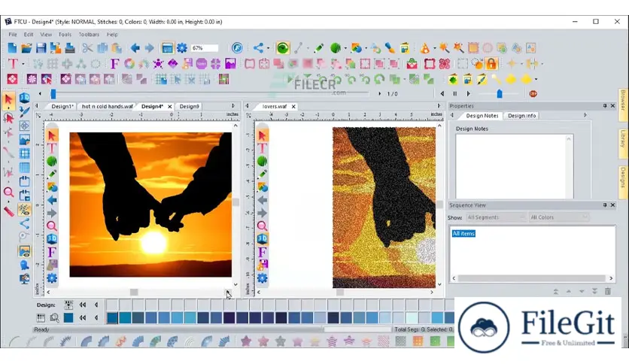Click the magnifier Zoom tool in left toolbar
This screenshot has height=364, width=629.
[8, 192]
